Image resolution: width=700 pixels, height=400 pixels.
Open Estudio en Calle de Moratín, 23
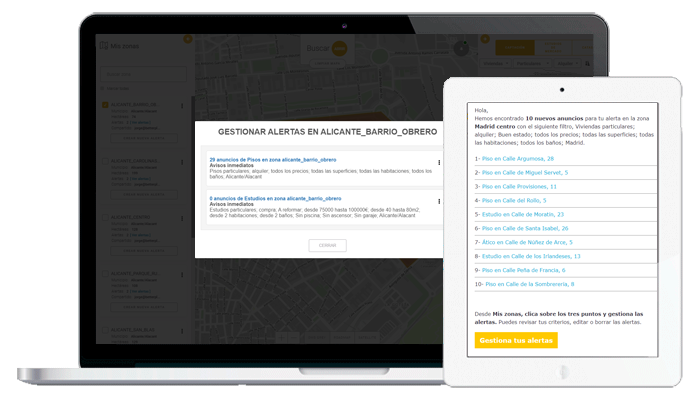pos(523,214)
